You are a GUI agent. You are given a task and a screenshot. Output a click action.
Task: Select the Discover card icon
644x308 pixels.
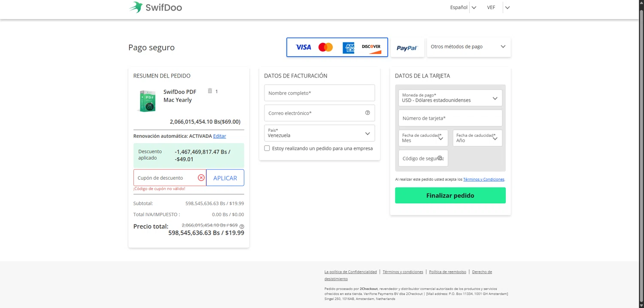point(371,48)
